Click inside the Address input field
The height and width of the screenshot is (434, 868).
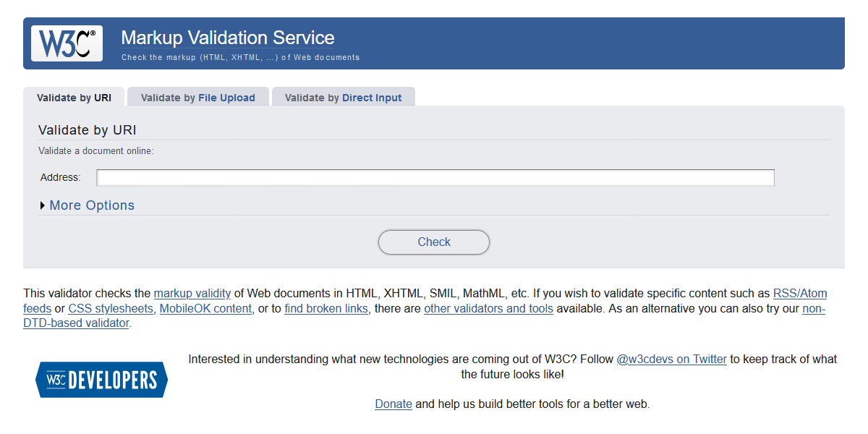pyautogui.click(x=434, y=176)
